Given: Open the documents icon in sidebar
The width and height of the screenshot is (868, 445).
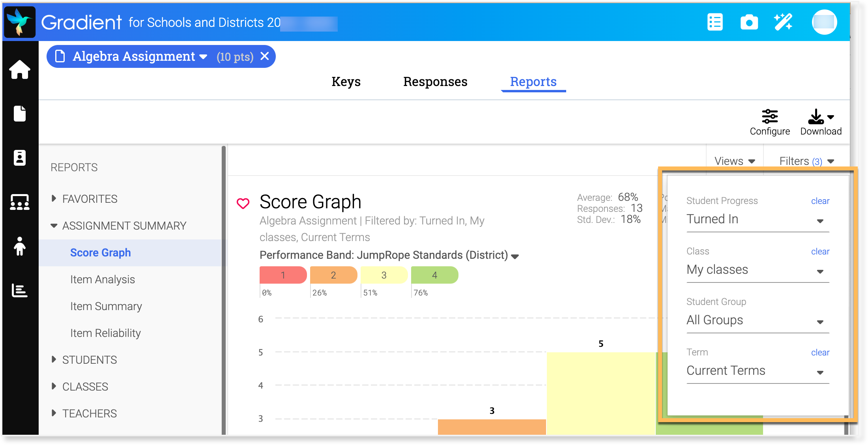Looking at the screenshot, I should (20, 114).
